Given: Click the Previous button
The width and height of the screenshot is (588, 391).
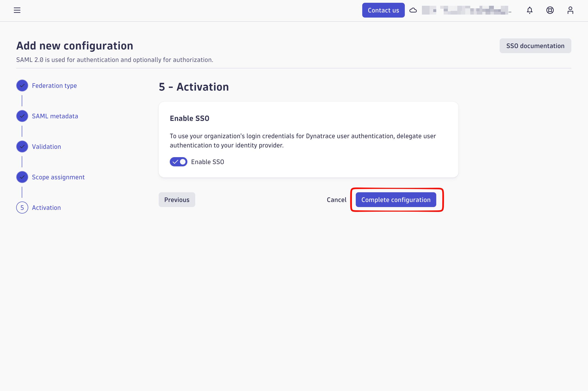Looking at the screenshot, I should pyautogui.click(x=177, y=200).
